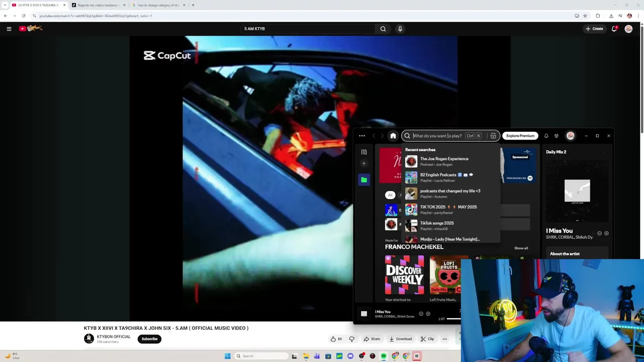Open CapCut from Windows taskbar
Viewport: 644px width, 362px height.
coord(417,356)
